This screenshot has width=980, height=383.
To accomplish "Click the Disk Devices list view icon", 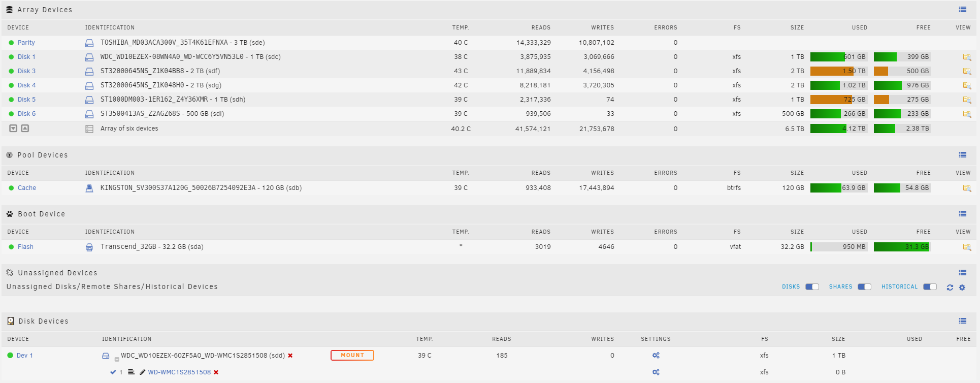I will [x=962, y=321].
